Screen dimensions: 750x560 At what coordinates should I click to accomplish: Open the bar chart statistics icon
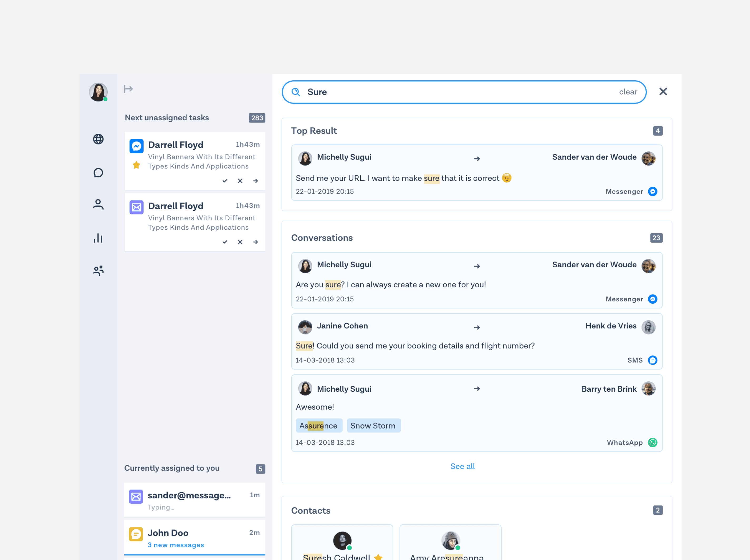tap(98, 238)
